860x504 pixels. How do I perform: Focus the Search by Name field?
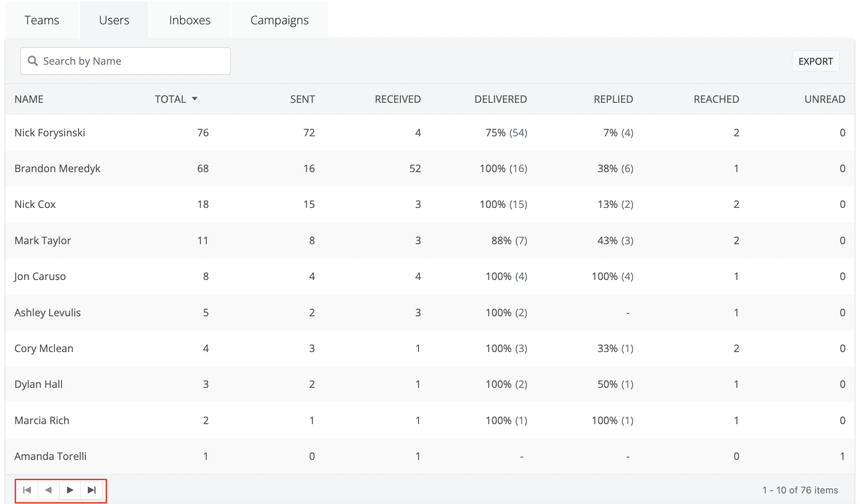[x=133, y=61]
